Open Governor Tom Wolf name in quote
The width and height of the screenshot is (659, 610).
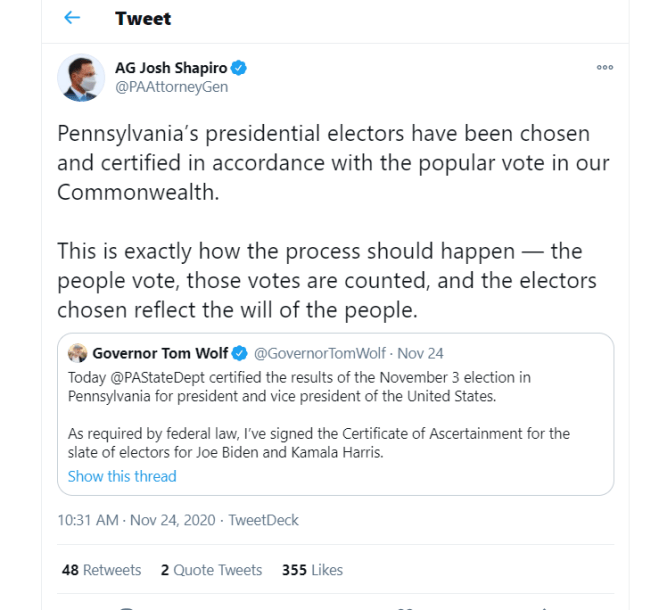pyautogui.click(x=160, y=353)
